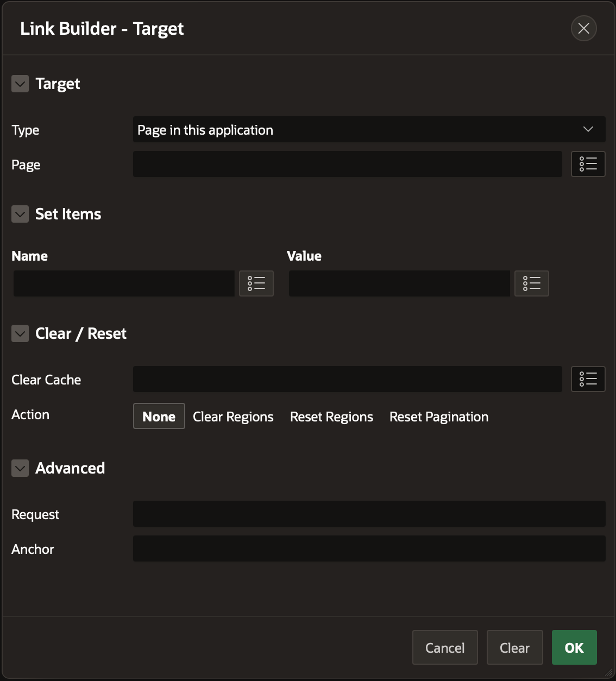Focus the Request input field
The width and height of the screenshot is (616, 681).
tap(369, 514)
